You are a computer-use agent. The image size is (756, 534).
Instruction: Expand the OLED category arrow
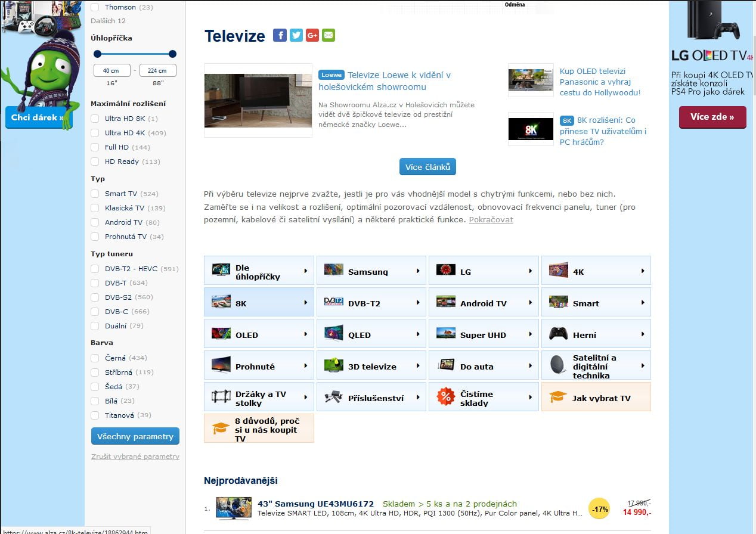305,334
